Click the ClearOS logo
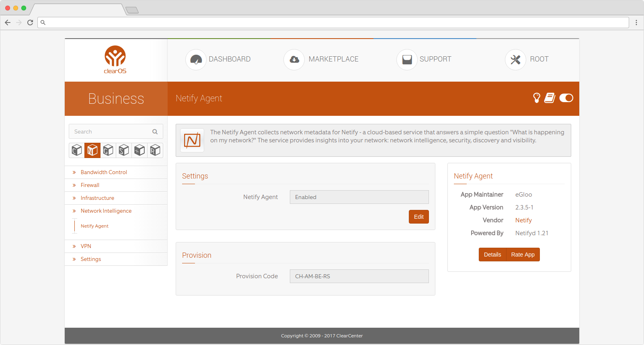Image resolution: width=644 pixels, height=345 pixels. pos(115,60)
